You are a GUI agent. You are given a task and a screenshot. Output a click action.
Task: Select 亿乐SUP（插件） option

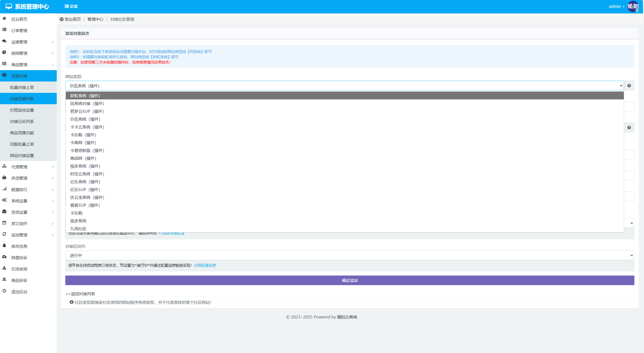[x=345, y=189]
